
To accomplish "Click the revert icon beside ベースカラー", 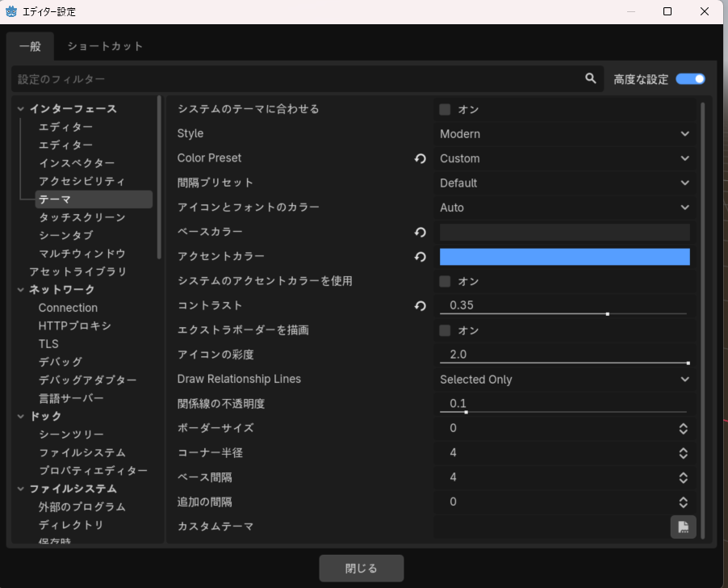I will 420,232.
